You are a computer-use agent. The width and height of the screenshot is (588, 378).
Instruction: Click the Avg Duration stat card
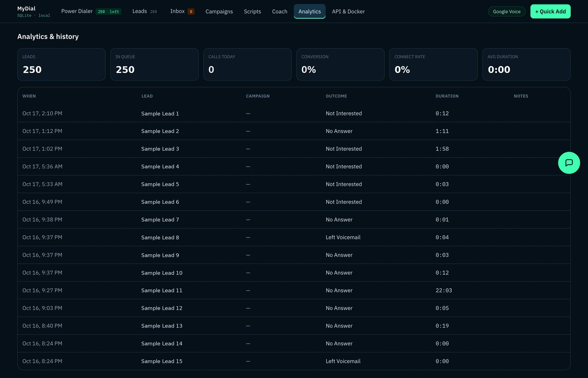pos(526,64)
